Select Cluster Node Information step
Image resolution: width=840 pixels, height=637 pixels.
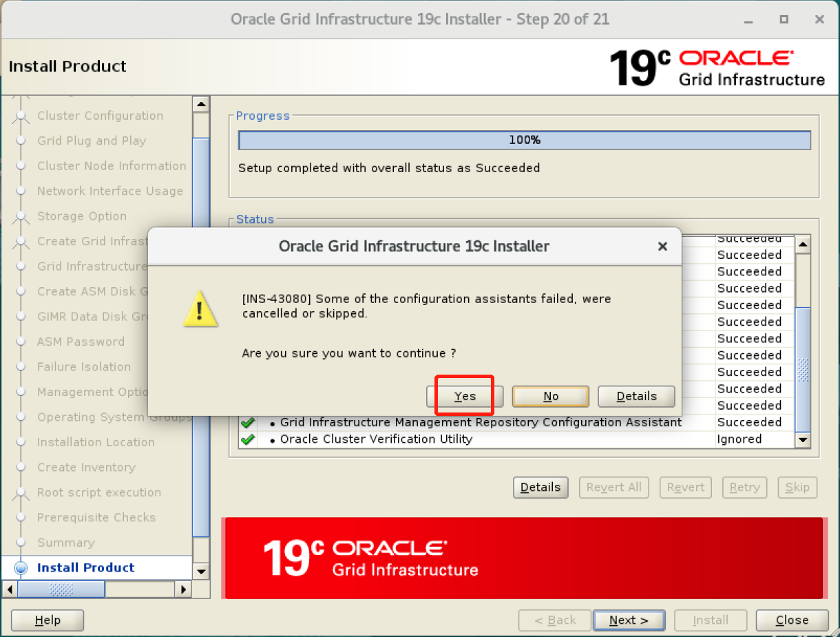(112, 166)
